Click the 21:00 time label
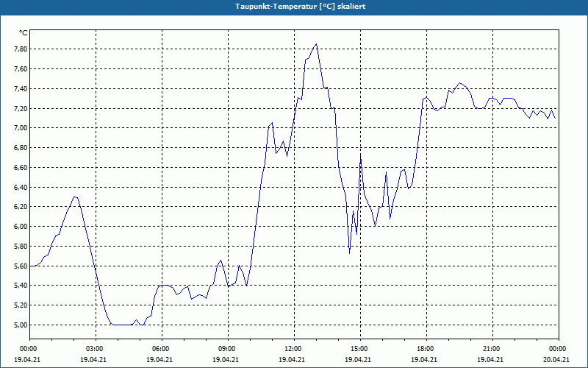The width and height of the screenshot is (588, 368). [x=492, y=349]
